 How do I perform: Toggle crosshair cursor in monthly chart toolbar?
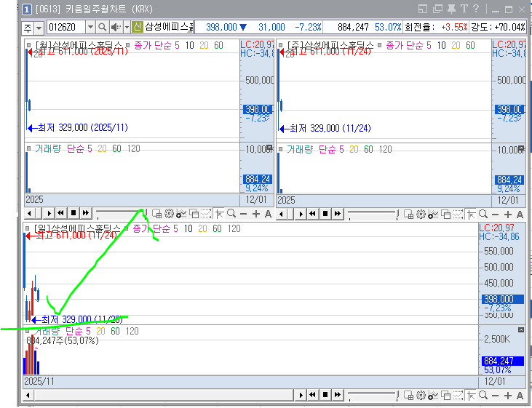(220, 214)
